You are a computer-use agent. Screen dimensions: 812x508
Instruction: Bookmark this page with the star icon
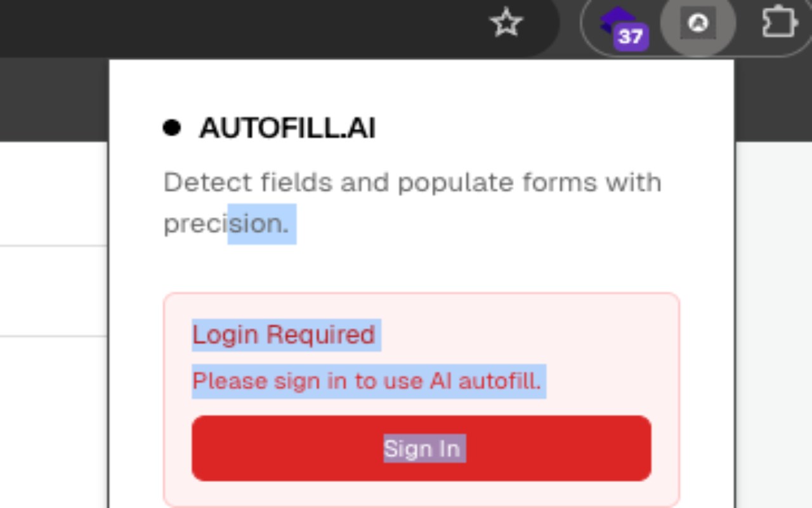(x=506, y=24)
